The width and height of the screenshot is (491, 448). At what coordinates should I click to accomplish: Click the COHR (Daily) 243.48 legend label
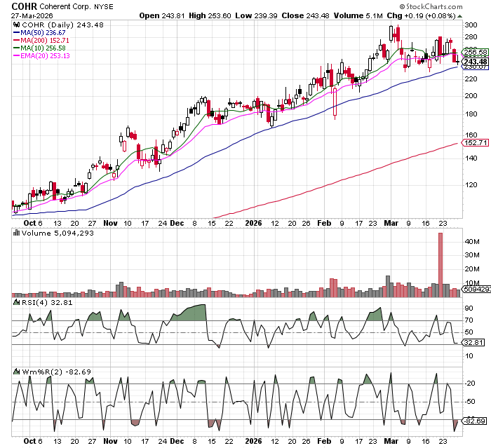pos(62,25)
